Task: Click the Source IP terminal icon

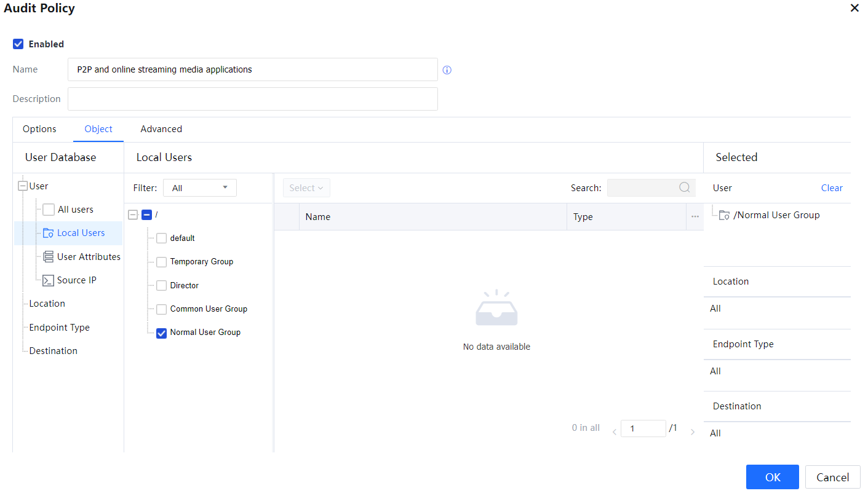Action: point(48,280)
